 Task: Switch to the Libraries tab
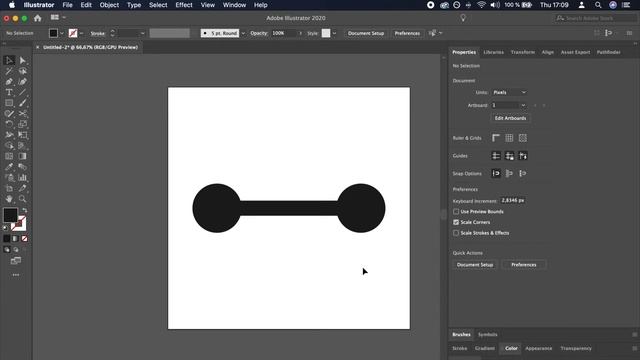493,52
